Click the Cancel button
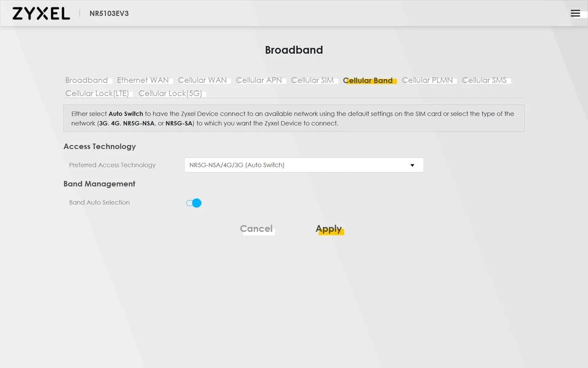 (256, 229)
